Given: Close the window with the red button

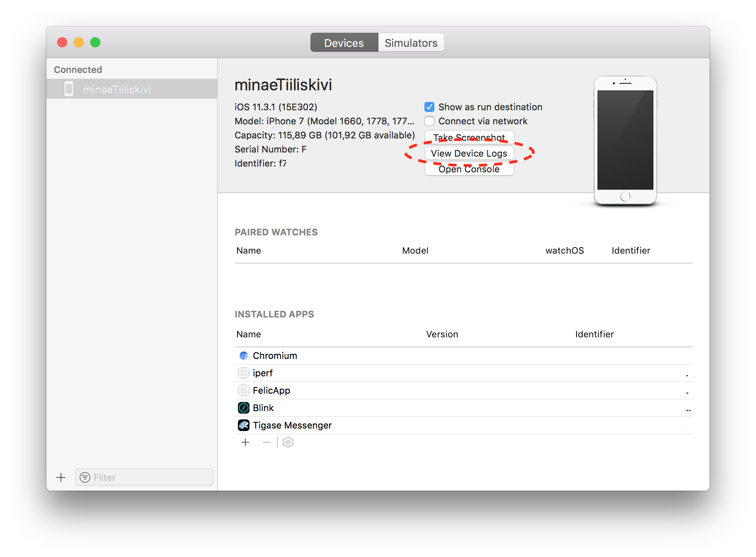Looking at the screenshot, I should (62, 42).
